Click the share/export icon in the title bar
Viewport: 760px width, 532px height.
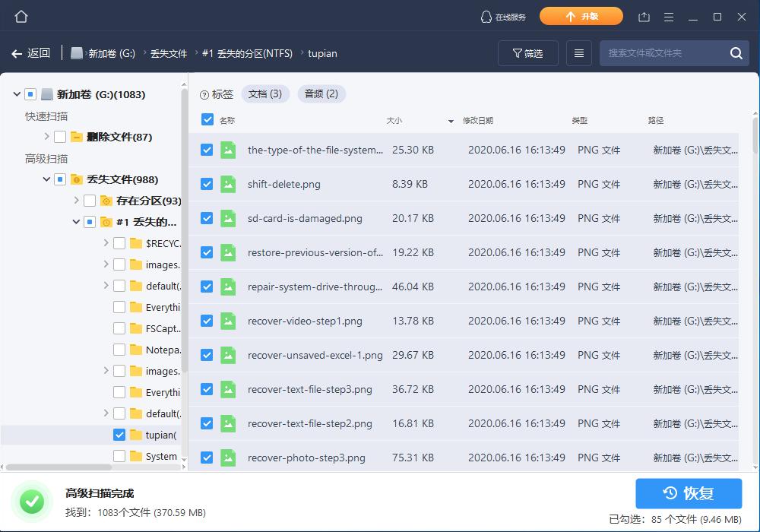pyautogui.click(x=645, y=16)
